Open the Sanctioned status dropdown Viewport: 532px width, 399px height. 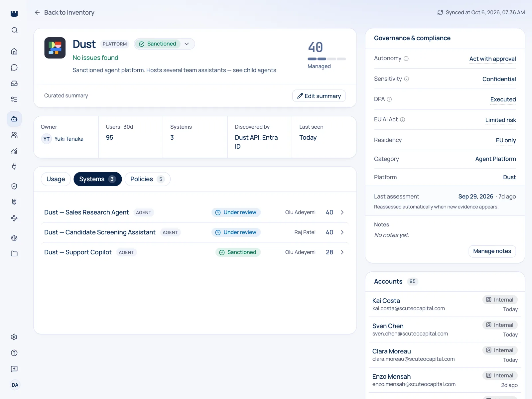(x=165, y=44)
